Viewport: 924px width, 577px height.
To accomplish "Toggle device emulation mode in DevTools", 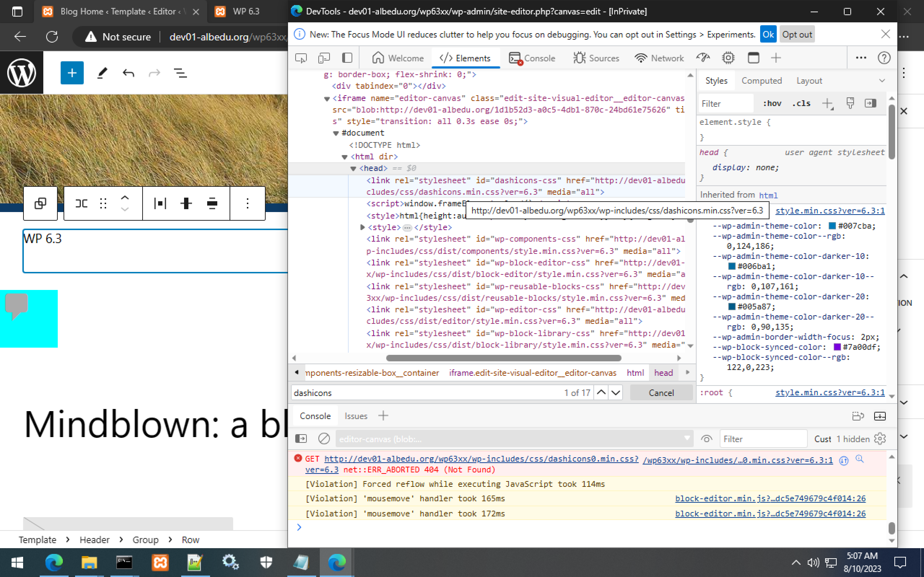I will pyautogui.click(x=323, y=58).
